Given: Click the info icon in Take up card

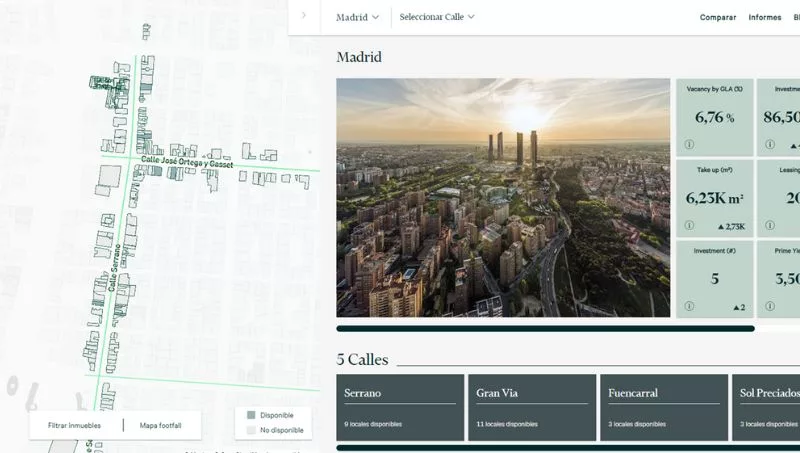Looking at the screenshot, I should pyautogui.click(x=689, y=225).
